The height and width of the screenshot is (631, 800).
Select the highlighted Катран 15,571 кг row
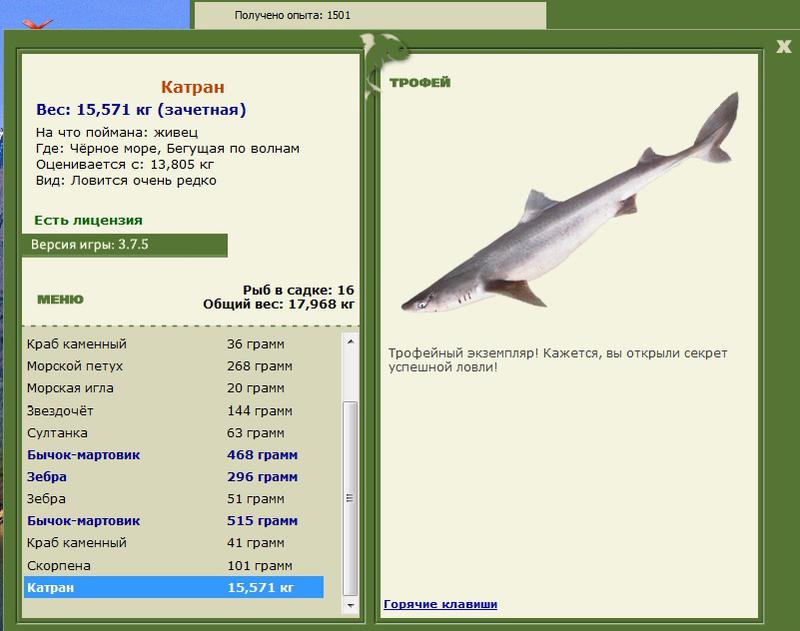(173, 587)
